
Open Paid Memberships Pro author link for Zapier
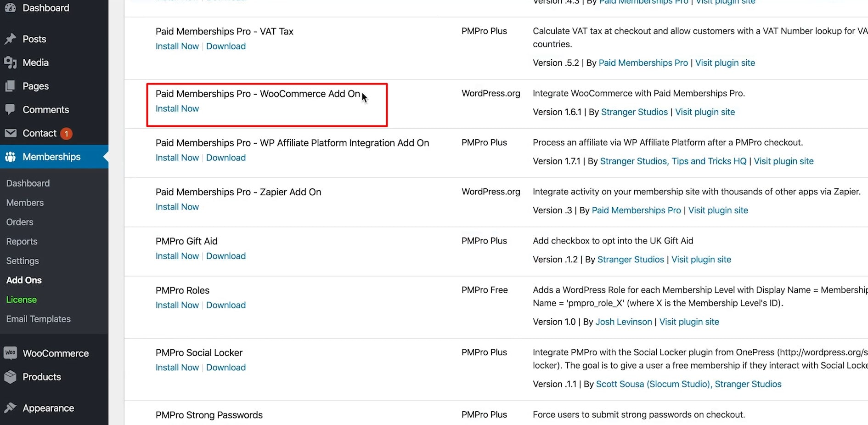(x=637, y=210)
